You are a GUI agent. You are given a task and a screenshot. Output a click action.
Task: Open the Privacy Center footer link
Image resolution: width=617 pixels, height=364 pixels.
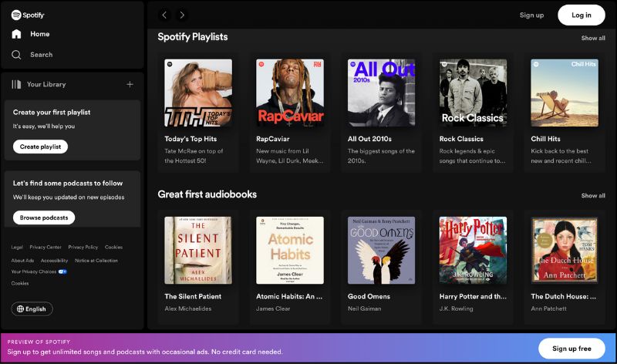pyautogui.click(x=46, y=247)
